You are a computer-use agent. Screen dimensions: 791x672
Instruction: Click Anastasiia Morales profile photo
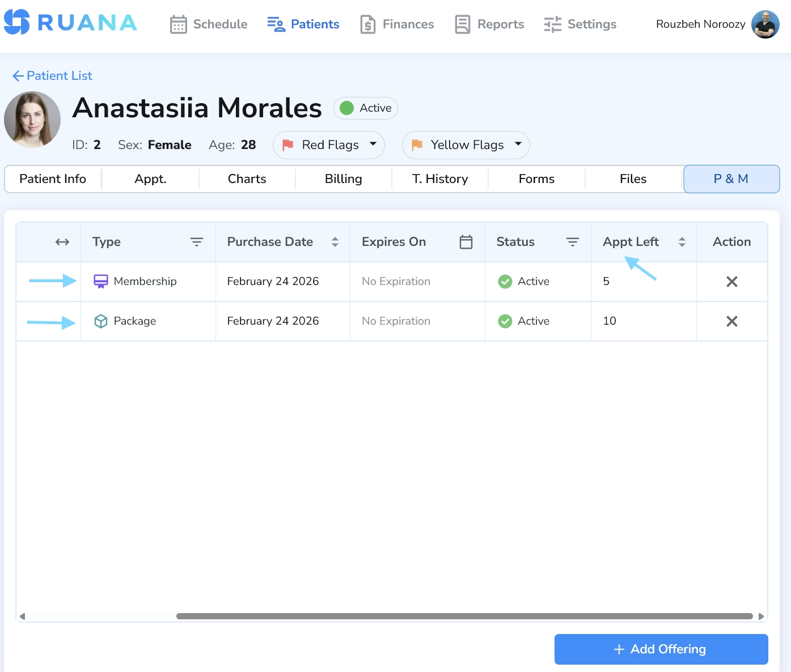tap(32, 120)
